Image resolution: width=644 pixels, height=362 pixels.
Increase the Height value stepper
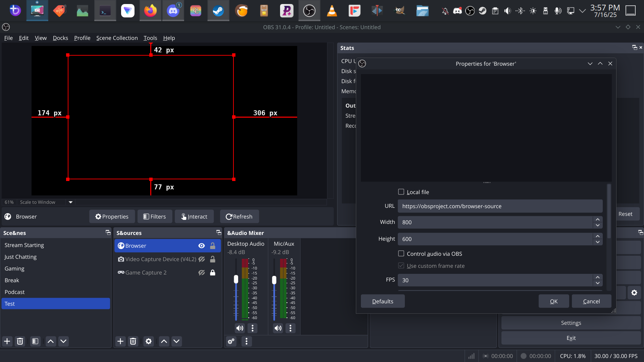point(598,236)
